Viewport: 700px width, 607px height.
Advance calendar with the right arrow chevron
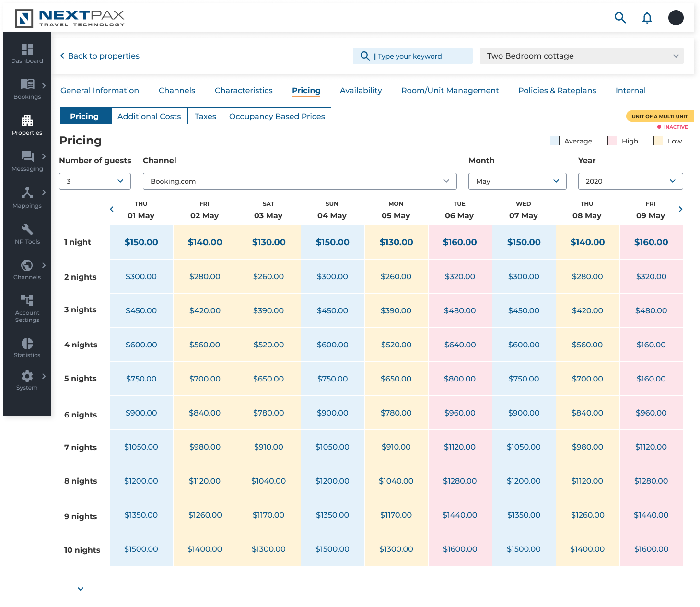pyautogui.click(x=680, y=209)
